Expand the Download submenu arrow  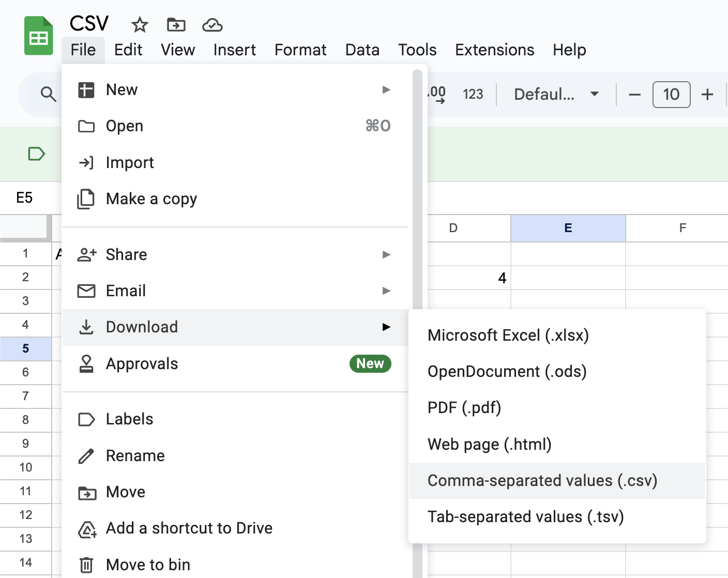click(386, 327)
